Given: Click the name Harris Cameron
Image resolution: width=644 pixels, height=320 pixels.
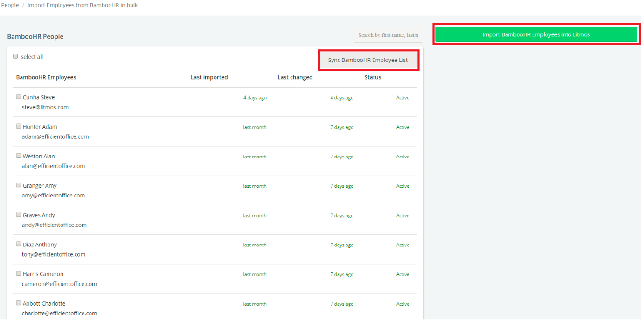Looking at the screenshot, I should pyautogui.click(x=43, y=274).
